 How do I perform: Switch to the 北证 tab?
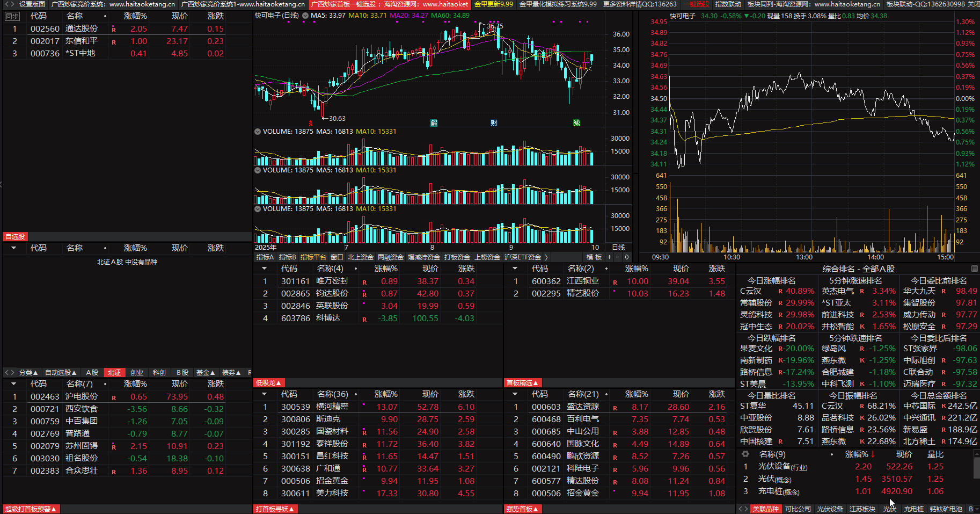114,373
